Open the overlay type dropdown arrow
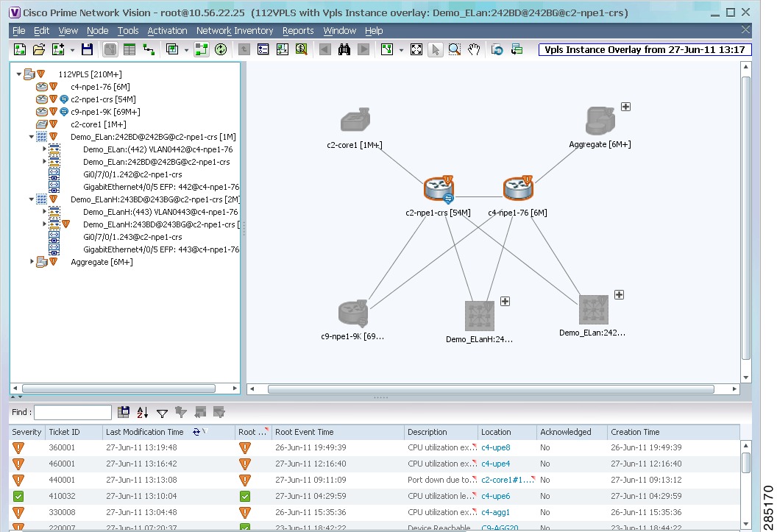This screenshot has height=532, width=777. [186, 50]
